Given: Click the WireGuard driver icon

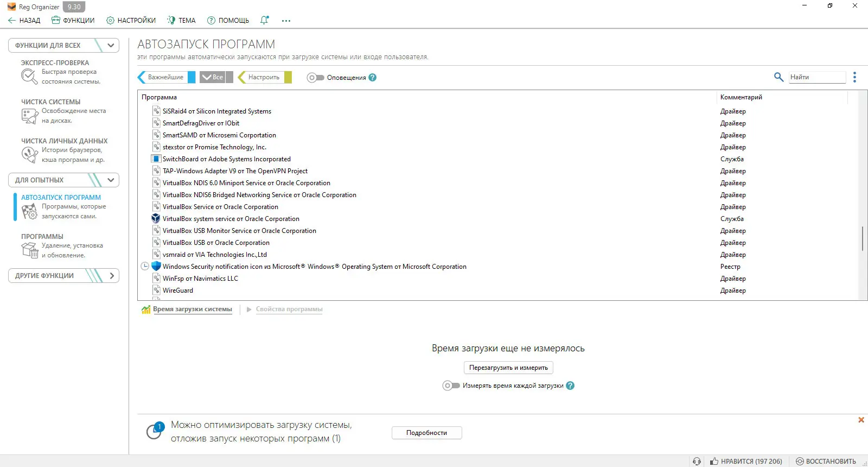Looking at the screenshot, I should 156,291.
